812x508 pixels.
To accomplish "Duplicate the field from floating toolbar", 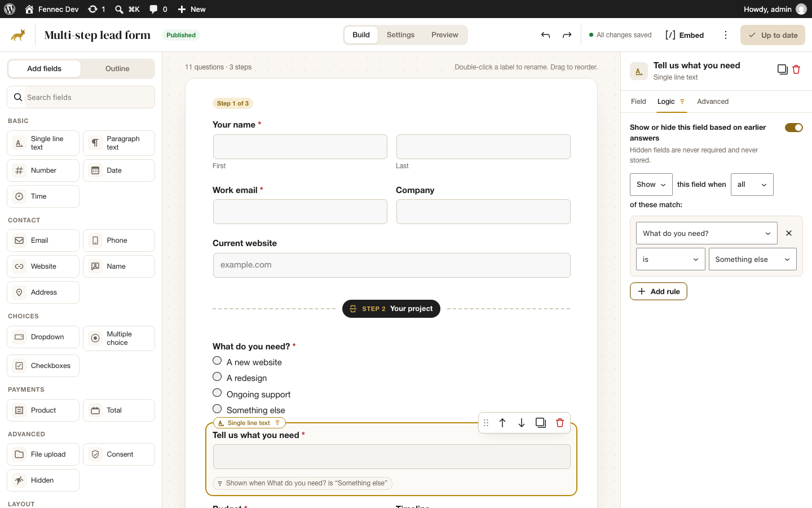I will 541,423.
